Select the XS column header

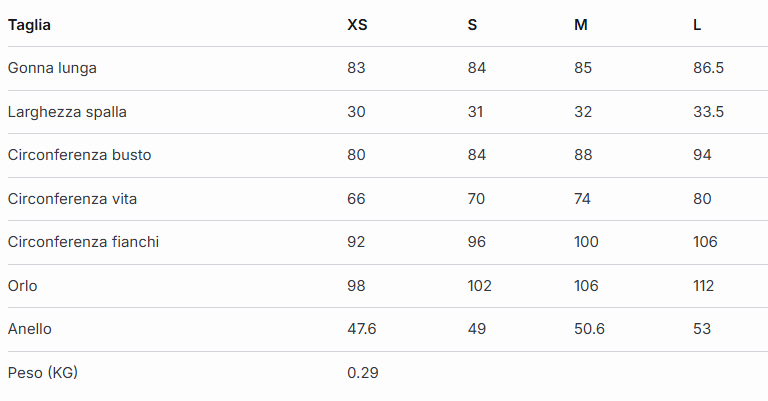[357, 25]
